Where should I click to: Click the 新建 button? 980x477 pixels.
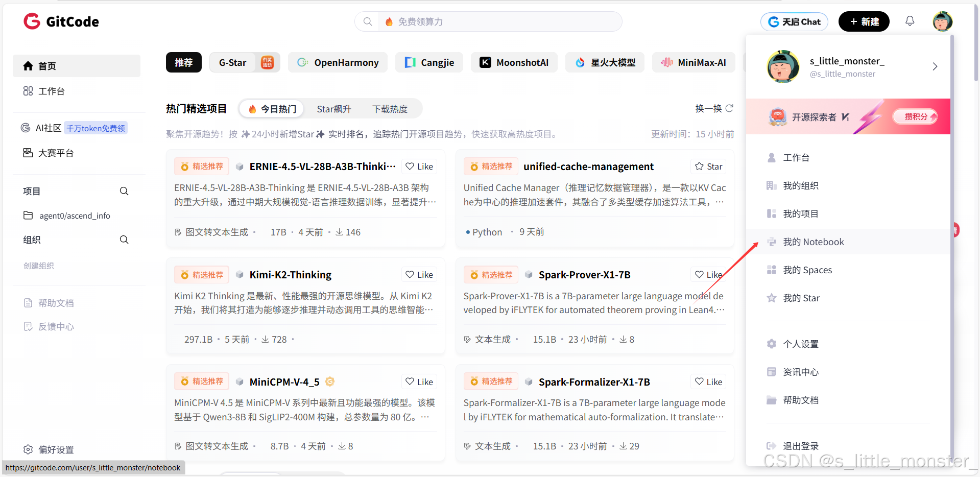point(864,21)
